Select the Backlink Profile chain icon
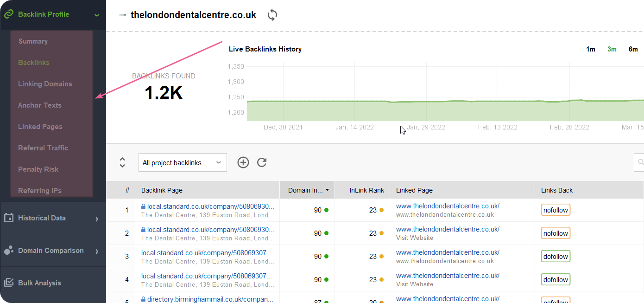 coord(8,14)
